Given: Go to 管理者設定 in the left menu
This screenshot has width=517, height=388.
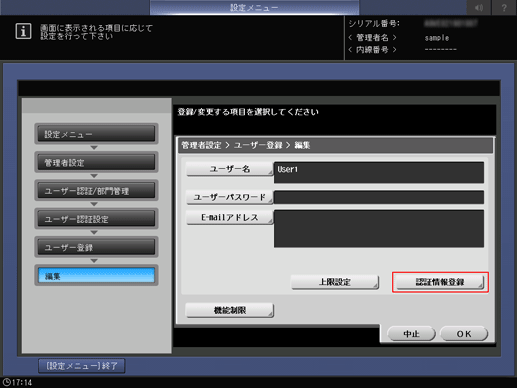Looking at the screenshot, I should tap(96, 162).
